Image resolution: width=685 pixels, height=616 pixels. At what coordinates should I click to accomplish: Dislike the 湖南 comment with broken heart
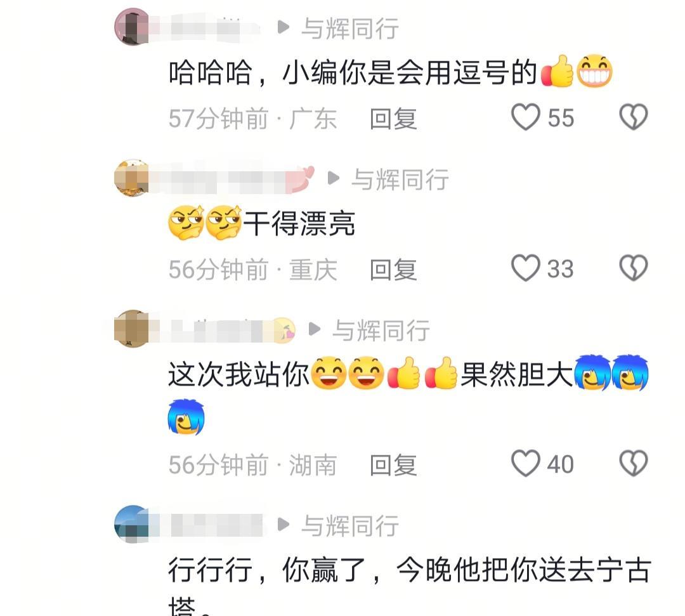(634, 463)
